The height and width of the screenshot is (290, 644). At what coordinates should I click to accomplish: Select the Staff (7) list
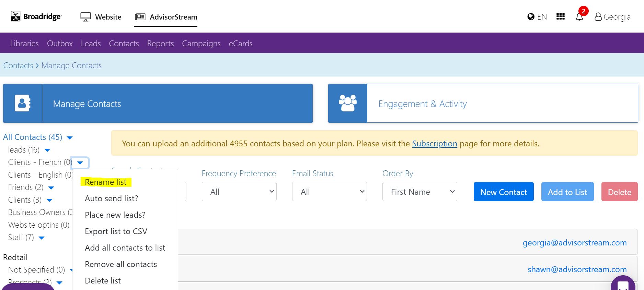click(x=21, y=237)
